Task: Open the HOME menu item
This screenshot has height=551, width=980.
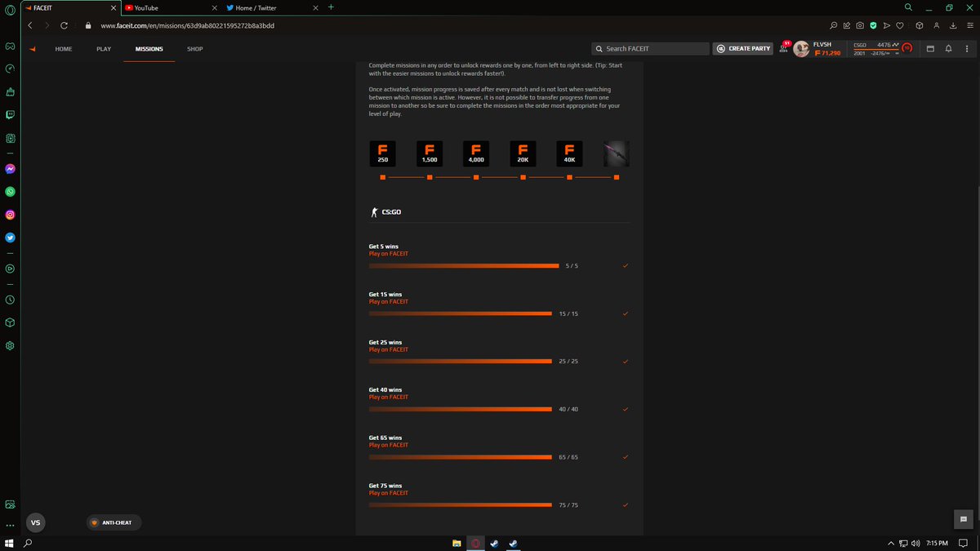Action: (x=64, y=49)
